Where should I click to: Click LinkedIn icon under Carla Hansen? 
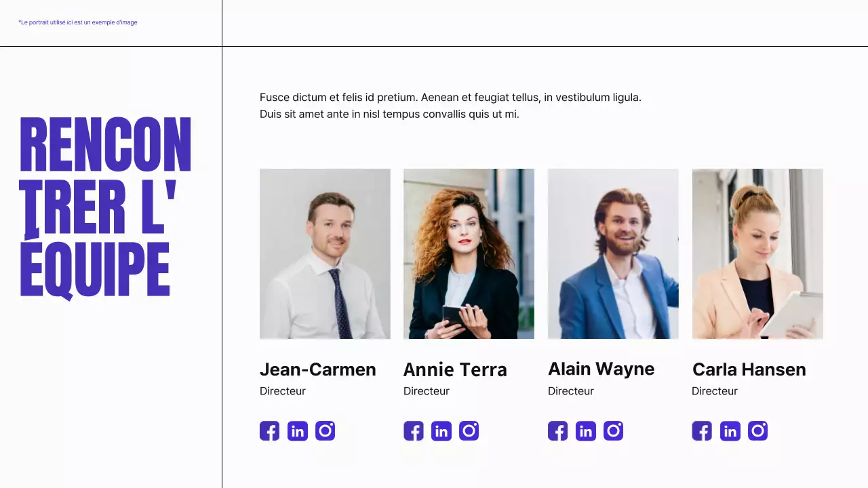[x=730, y=431]
